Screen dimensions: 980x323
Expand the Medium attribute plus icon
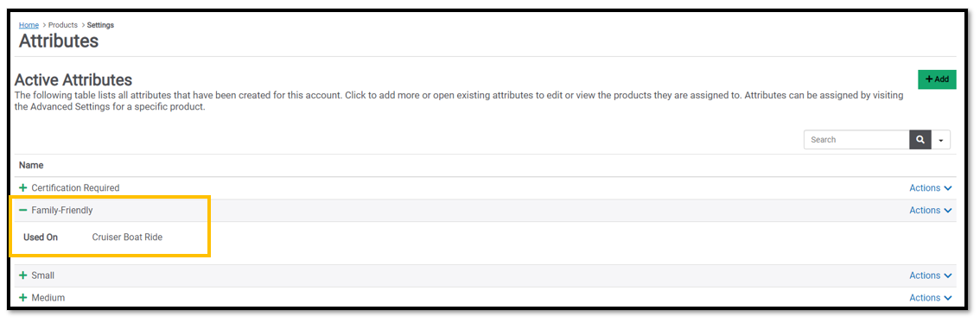pyautogui.click(x=23, y=298)
